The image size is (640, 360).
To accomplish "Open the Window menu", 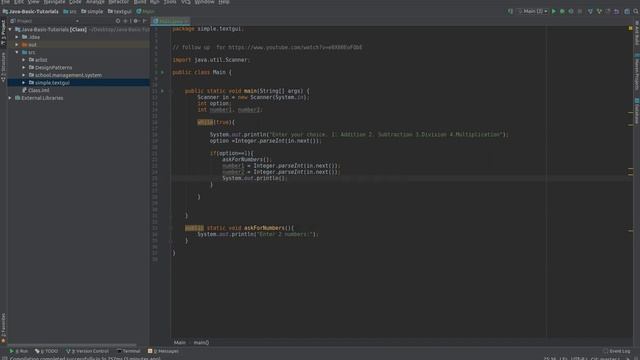I will click(x=204, y=2).
